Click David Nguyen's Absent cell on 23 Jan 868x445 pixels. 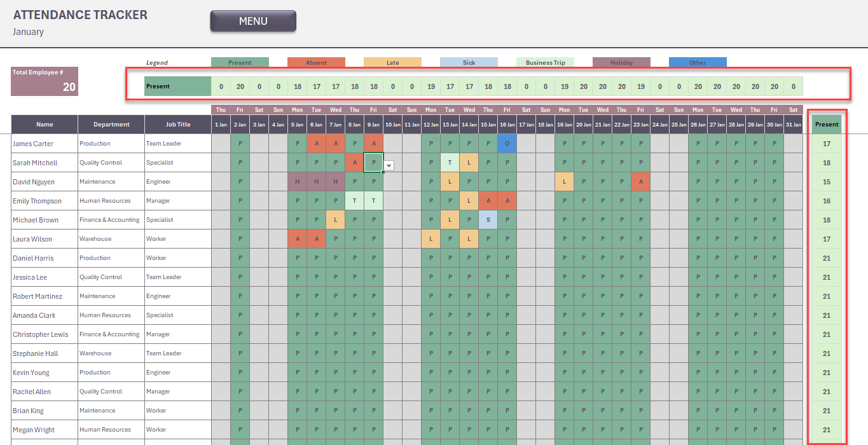coord(640,182)
